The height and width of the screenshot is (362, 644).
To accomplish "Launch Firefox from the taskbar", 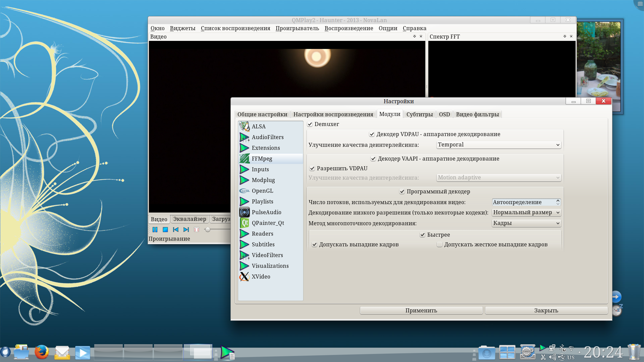I will 42,352.
